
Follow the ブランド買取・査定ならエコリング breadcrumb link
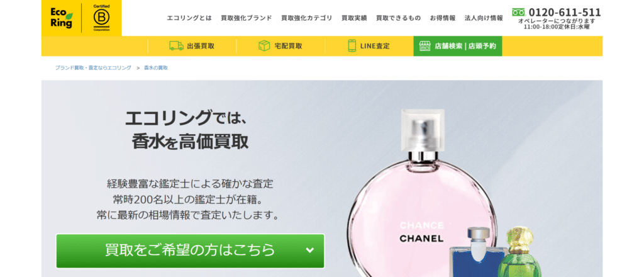[x=93, y=68]
